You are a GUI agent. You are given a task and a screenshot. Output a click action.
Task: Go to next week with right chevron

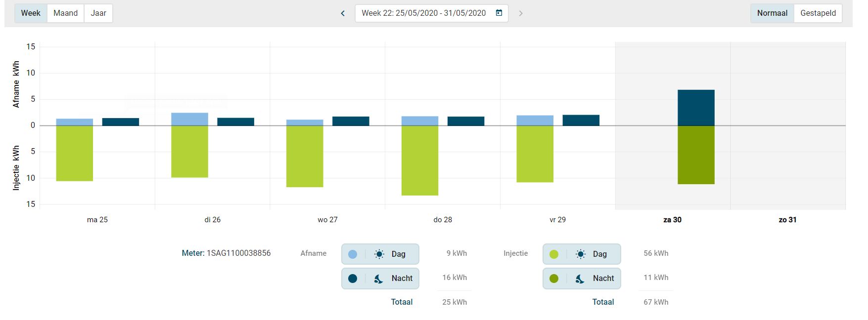pos(520,13)
